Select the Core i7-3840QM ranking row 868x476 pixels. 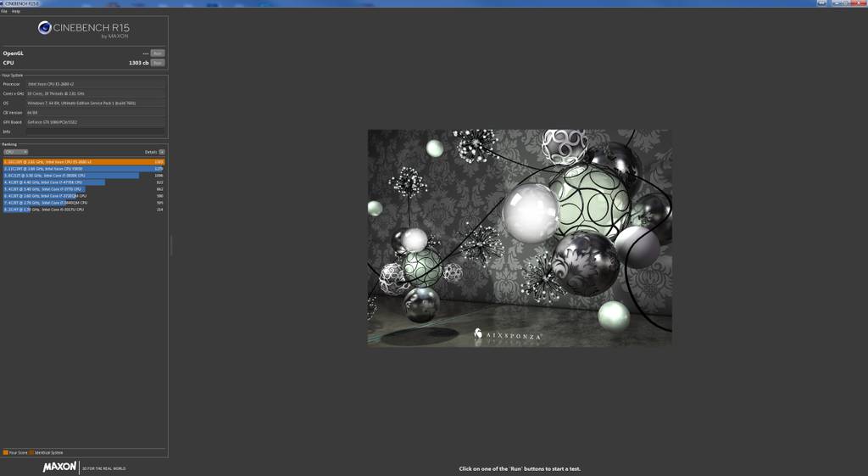pos(84,203)
